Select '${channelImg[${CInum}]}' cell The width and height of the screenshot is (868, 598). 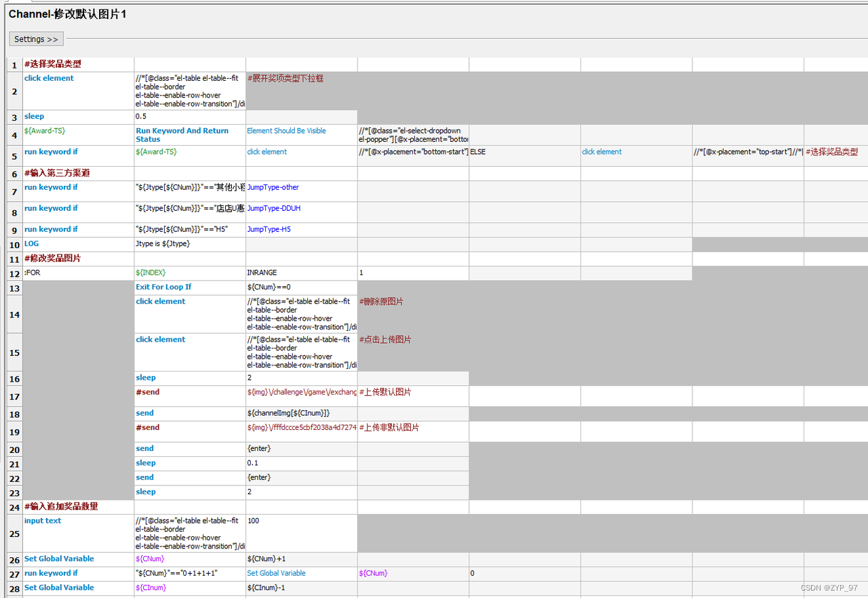coord(302,414)
